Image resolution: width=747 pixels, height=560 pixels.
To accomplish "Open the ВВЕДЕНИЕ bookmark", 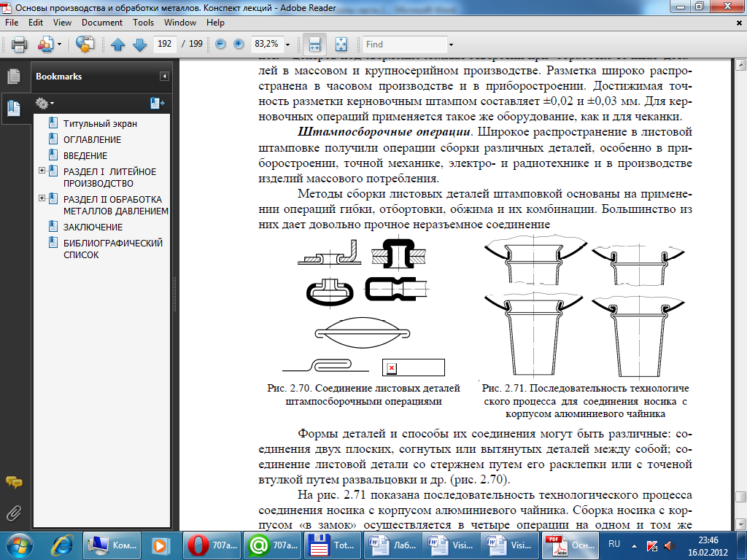I will click(x=85, y=156).
